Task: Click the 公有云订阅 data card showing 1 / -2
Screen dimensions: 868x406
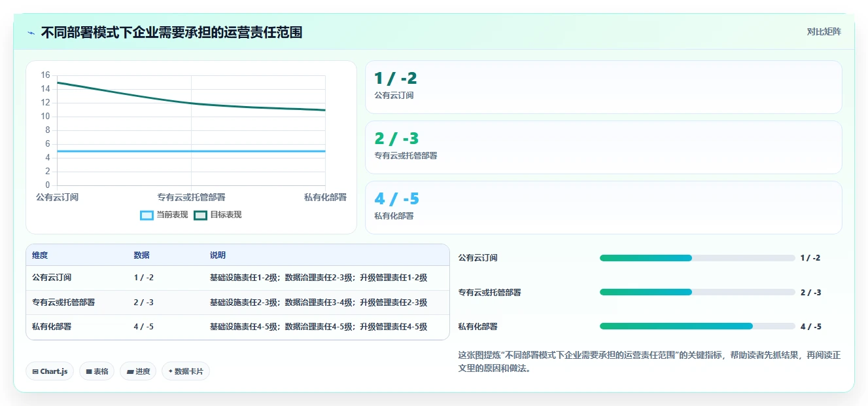Action: pyautogui.click(x=603, y=87)
